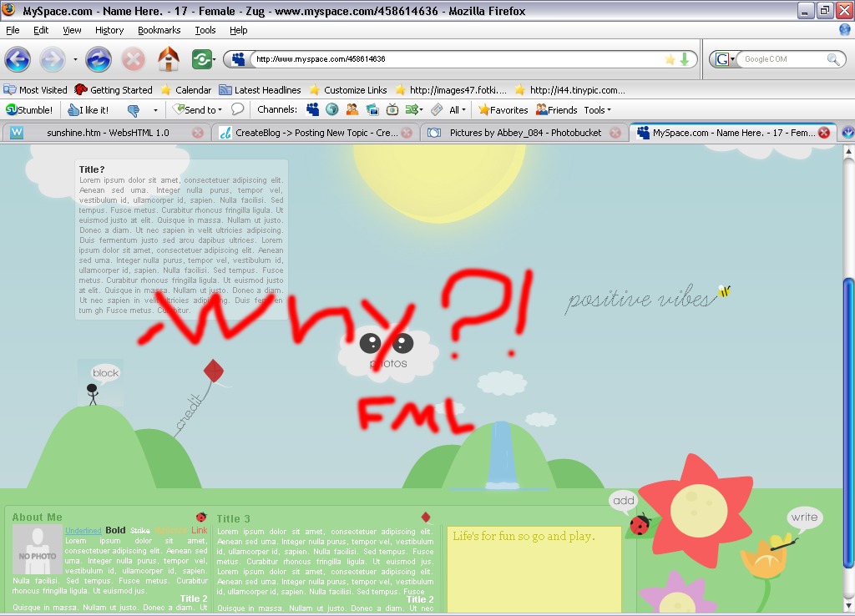Close the CreateBlog posting tab

(407, 133)
